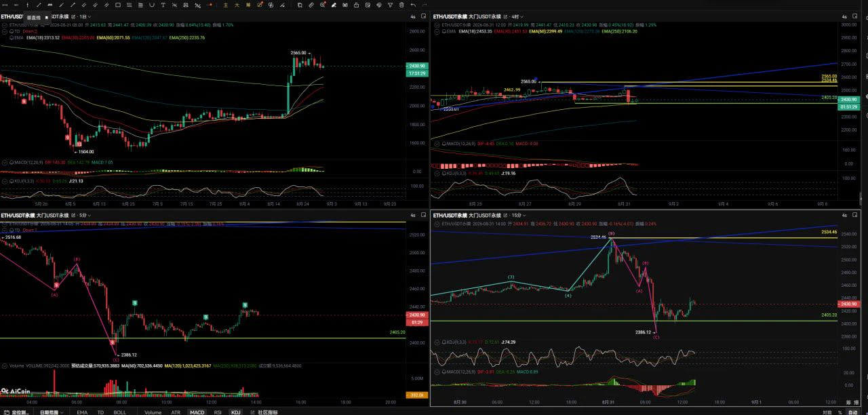Click the 主 main-force indicator icon
Viewport: 868px width, 415px height.
pos(226,5)
